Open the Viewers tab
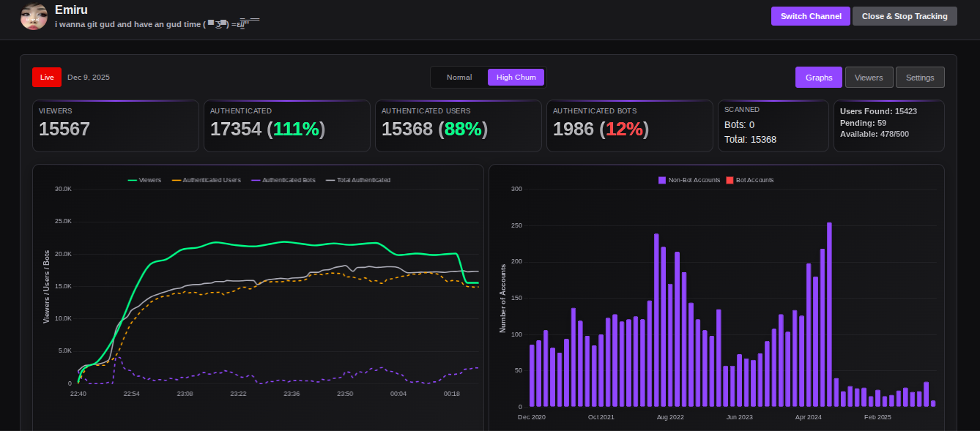This screenshot has width=980, height=431. (x=869, y=78)
